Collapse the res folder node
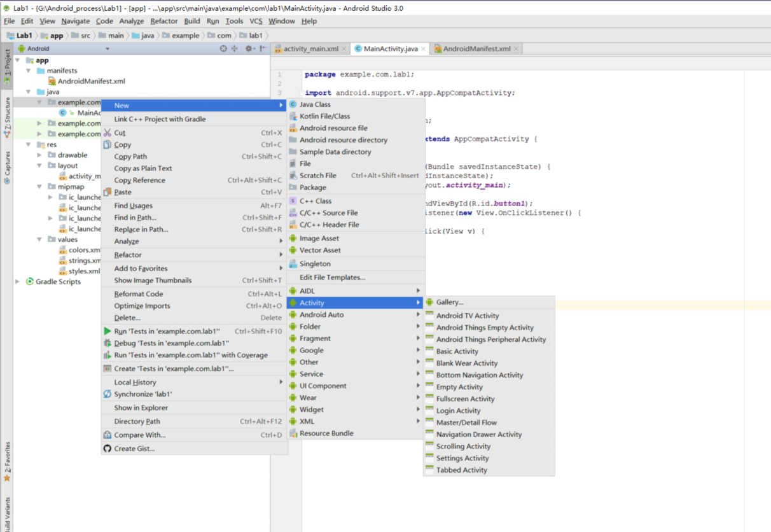Image resolution: width=771 pixels, height=532 pixels. click(29, 144)
